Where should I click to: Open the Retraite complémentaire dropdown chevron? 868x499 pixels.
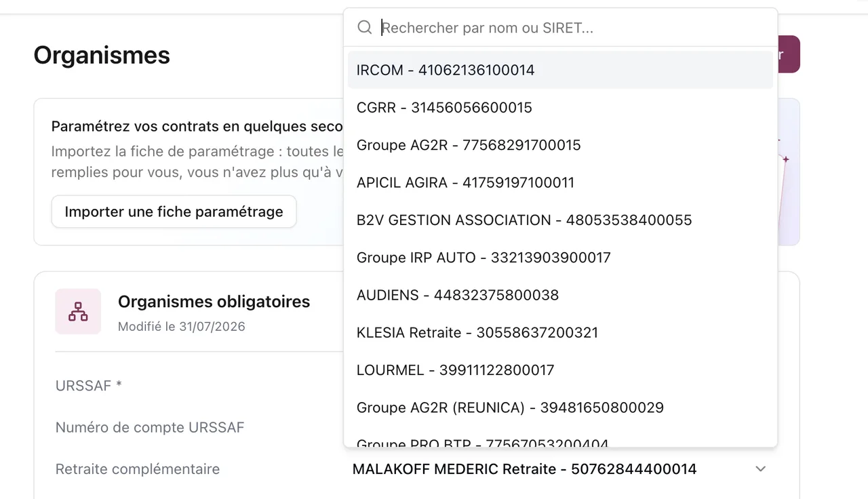761,469
